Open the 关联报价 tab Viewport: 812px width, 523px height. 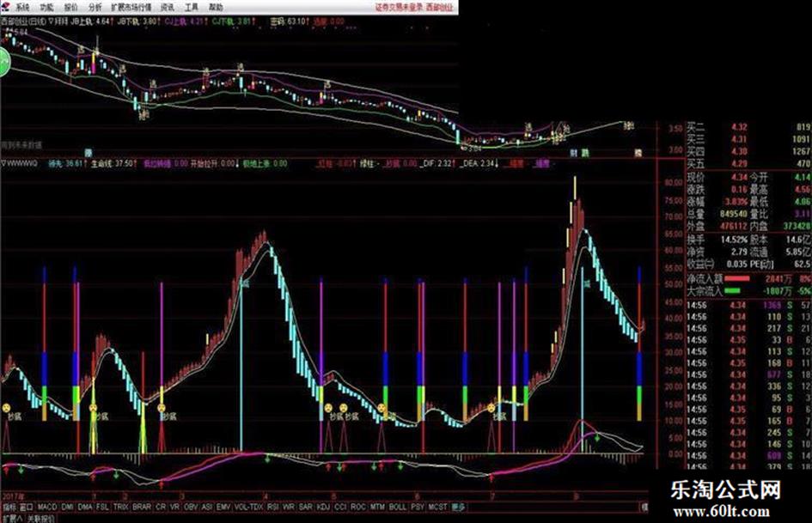[x=41, y=519]
